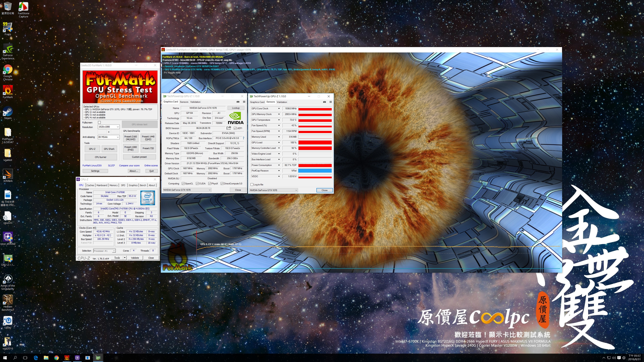Click Bus Interface question mark in GPU-Z
The height and width of the screenshot is (362, 644).
(x=244, y=138)
